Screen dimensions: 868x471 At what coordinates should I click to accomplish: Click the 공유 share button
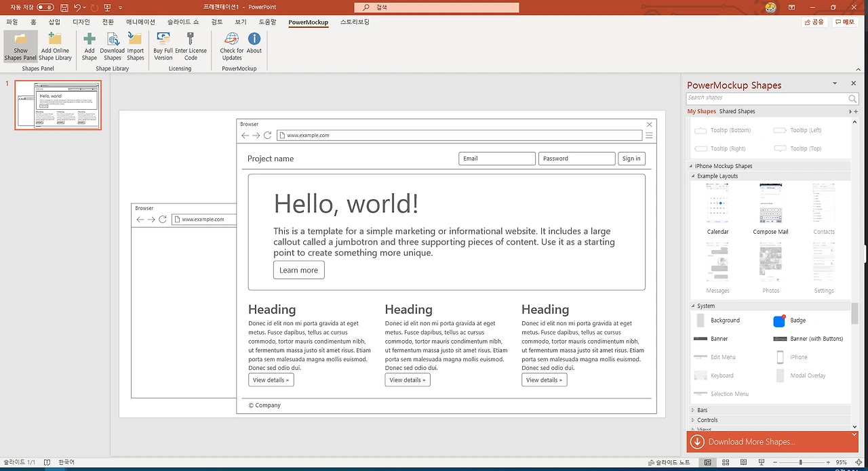pos(814,22)
